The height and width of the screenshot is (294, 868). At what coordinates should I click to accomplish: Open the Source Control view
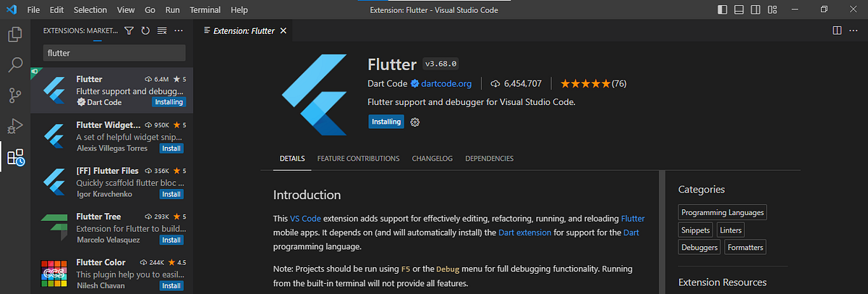[x=14, y=96]
